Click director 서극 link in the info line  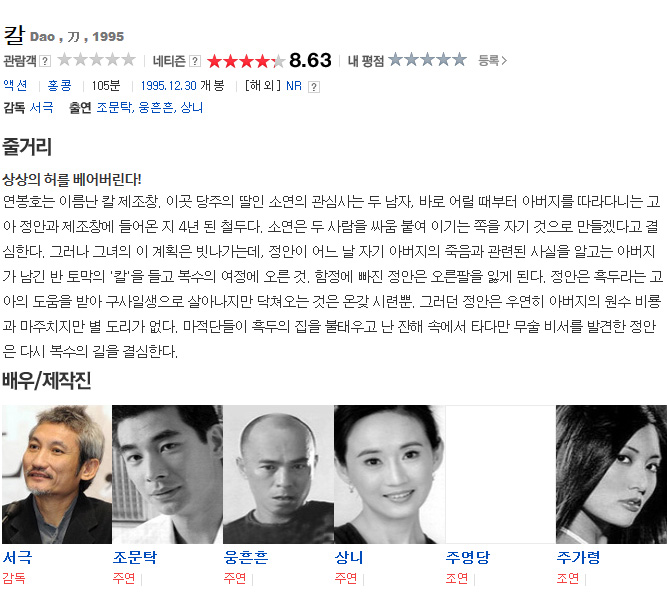(41, 107)
